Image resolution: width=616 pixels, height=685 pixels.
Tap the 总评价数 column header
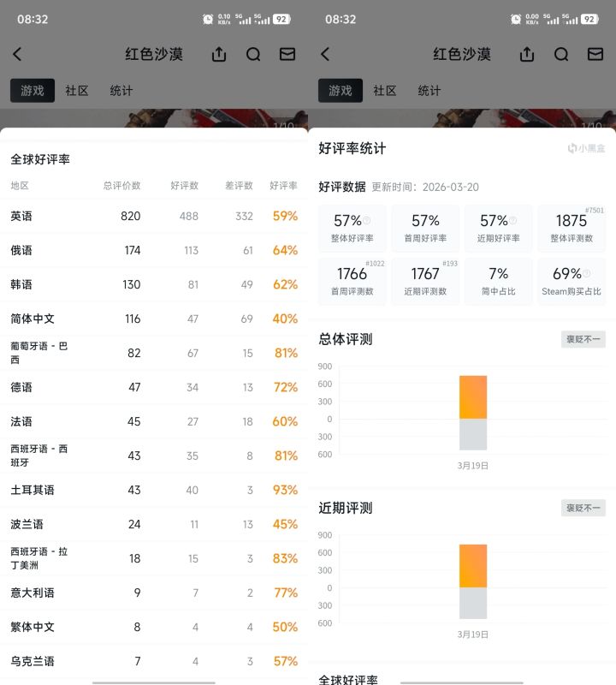point(121,186)
